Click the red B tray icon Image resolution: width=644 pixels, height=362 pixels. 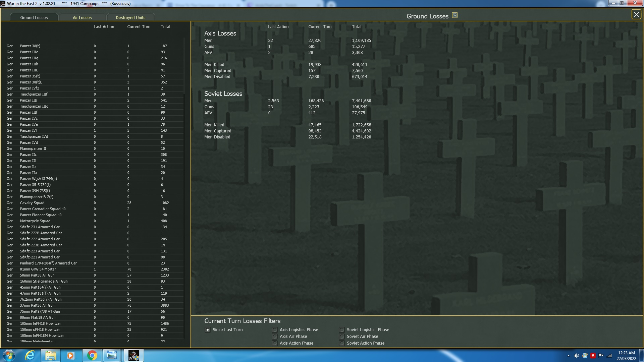[593, 356]
